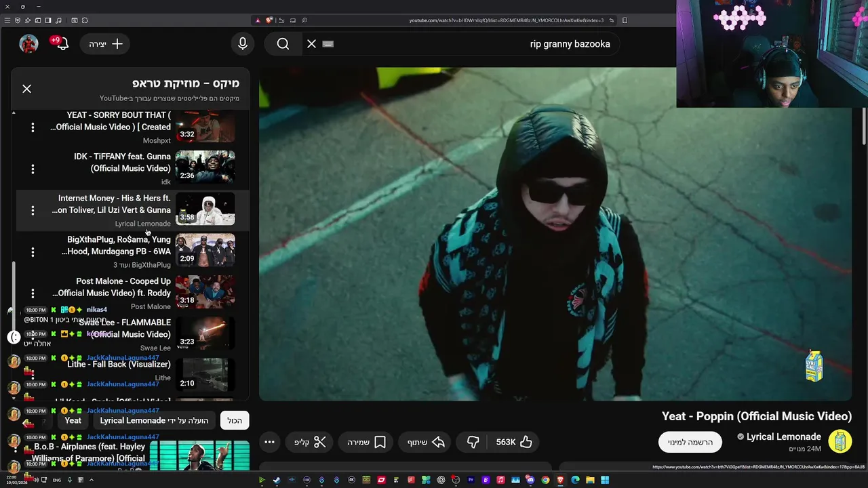Open the three-dot more actions menu below video
868x488 pixels.
[x=269, y=443]
